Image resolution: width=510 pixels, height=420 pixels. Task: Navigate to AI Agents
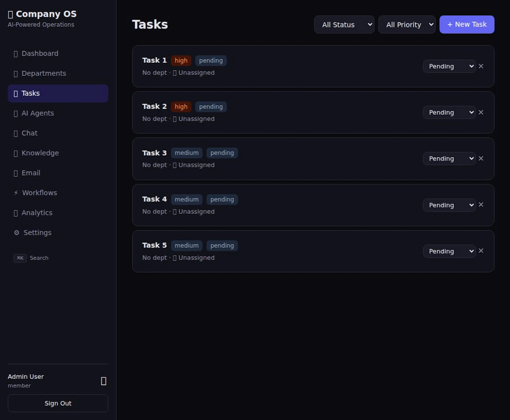(58, 113)
